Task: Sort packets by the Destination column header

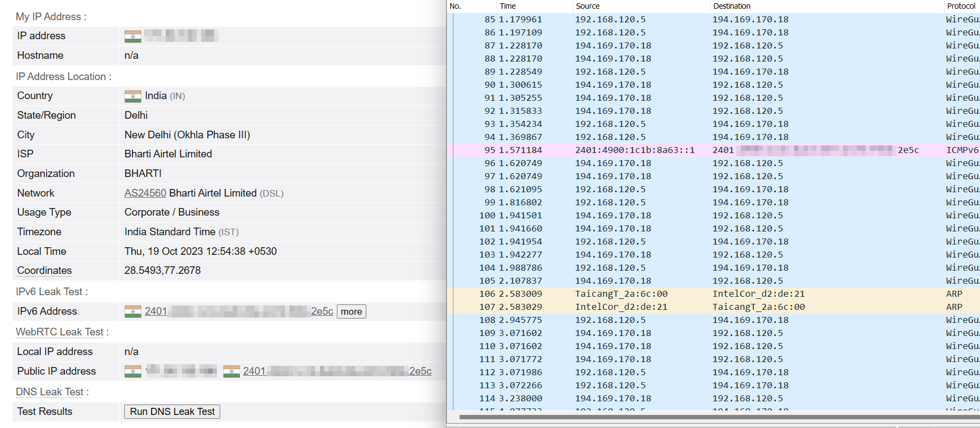Action: click(x=827, y=6)
